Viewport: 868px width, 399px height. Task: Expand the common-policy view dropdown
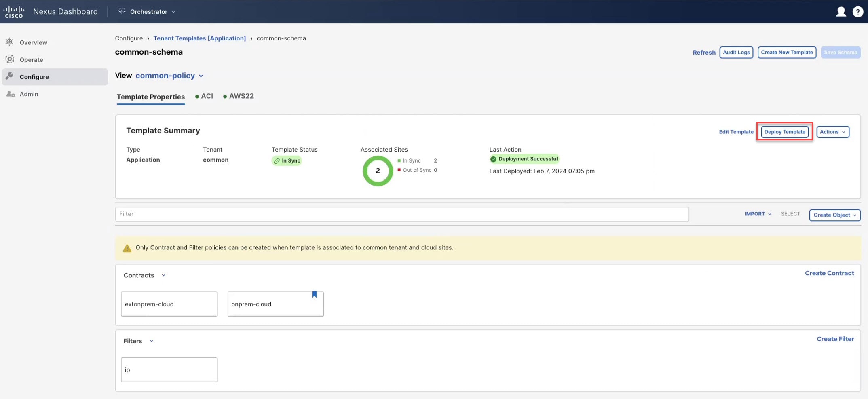click(x=169, y=76)
